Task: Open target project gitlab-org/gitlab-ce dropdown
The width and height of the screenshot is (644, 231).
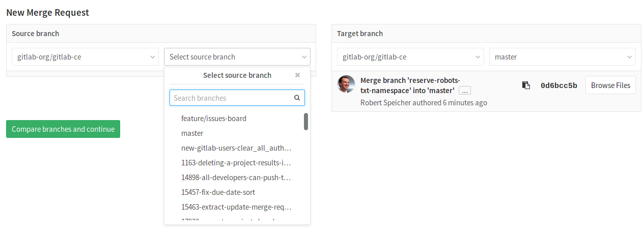Action: pyautogui.click(x=410, y=57)
